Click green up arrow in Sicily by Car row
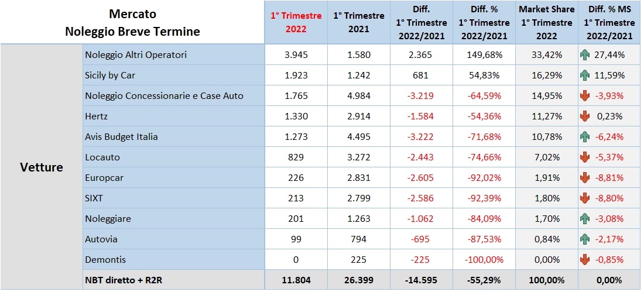The height and width of the screenshot is (295, 644). [585, 76]
